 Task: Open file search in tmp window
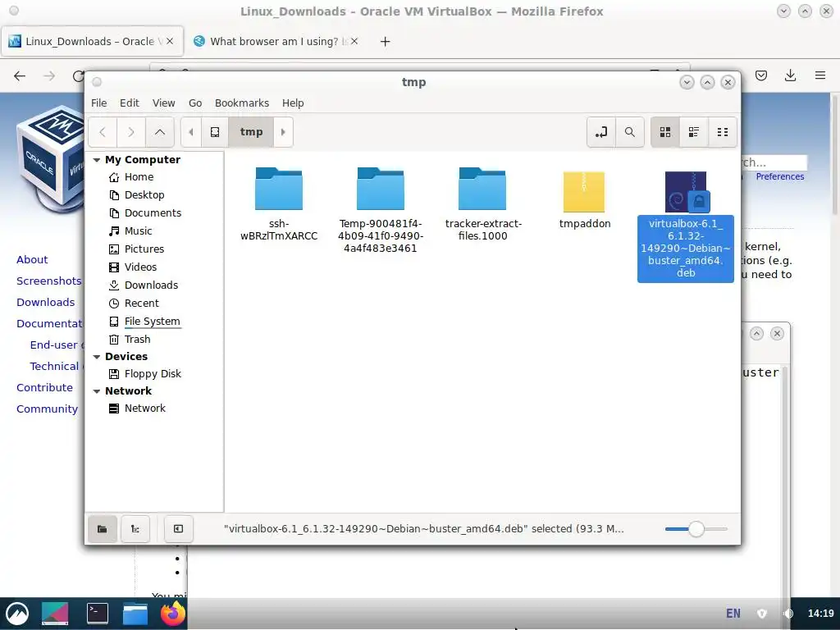tap(630, 132)
